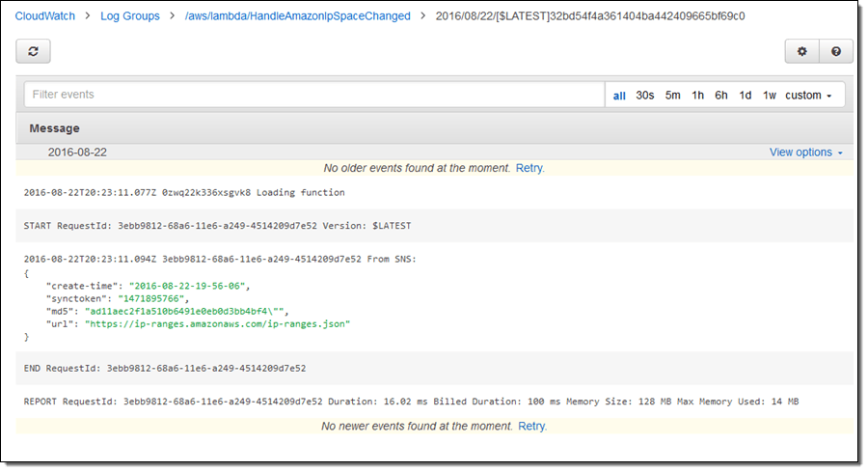
Task: Expand the View options dropdown
Action: point(805,153)
